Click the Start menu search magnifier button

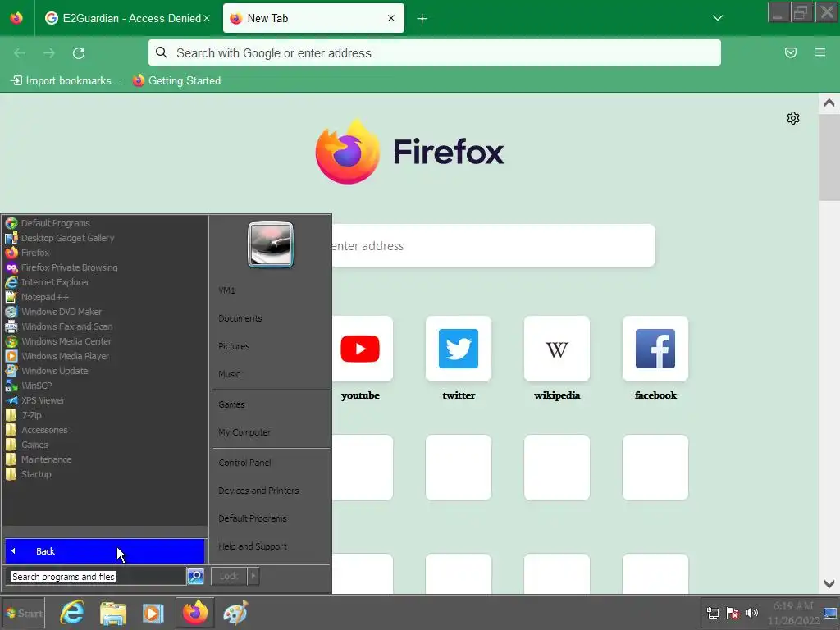pyautogui.click(x=195, y=577)
